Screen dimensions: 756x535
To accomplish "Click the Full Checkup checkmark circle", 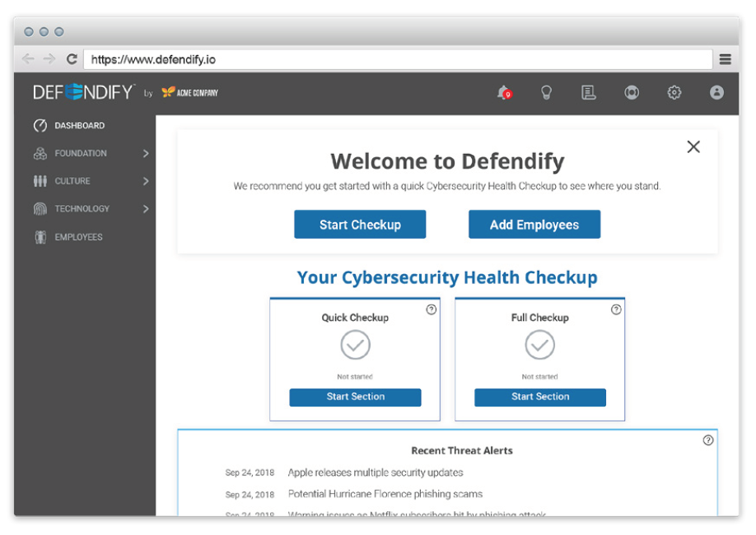I will click(x=539, y=345).
